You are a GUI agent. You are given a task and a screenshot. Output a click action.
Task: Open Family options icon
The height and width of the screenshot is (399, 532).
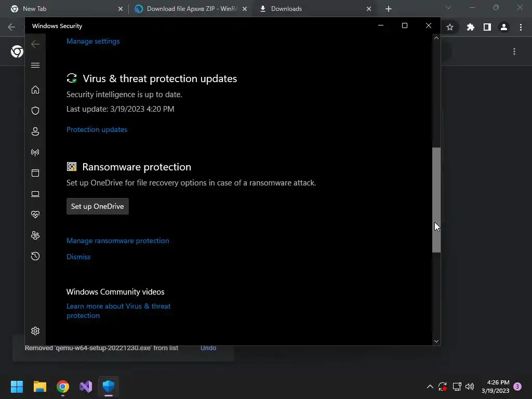35,235
